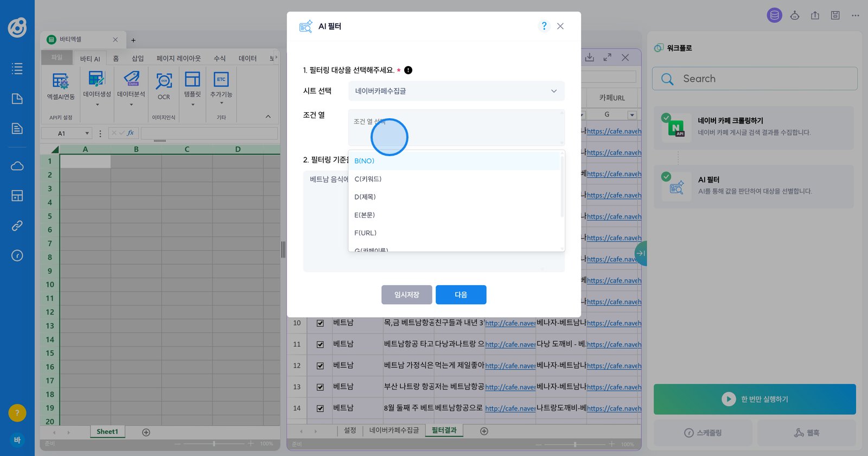Click the 스케줄링 button
Image resolution: width=868 pixels, height=456 pixels.
click(703, 433)
